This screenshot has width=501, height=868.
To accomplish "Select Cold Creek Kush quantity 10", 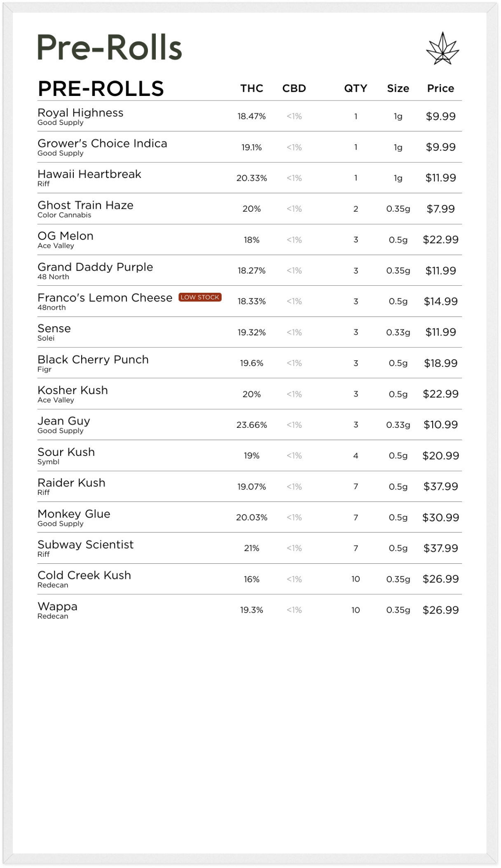I will (x=356, y=579).
